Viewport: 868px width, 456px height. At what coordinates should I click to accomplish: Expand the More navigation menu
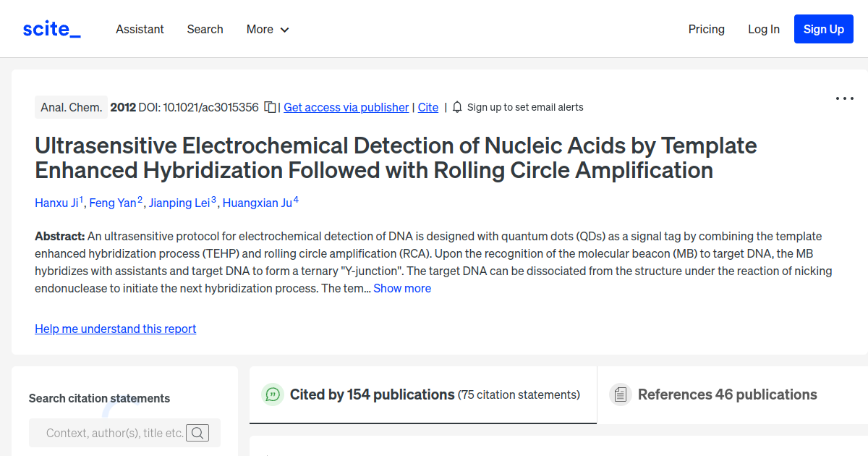pos(267,29)
